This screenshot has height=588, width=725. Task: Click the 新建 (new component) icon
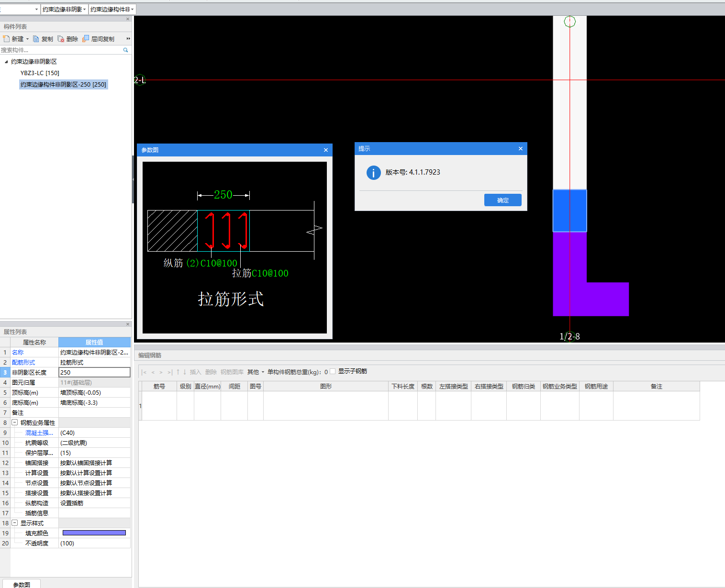point(6,39)
